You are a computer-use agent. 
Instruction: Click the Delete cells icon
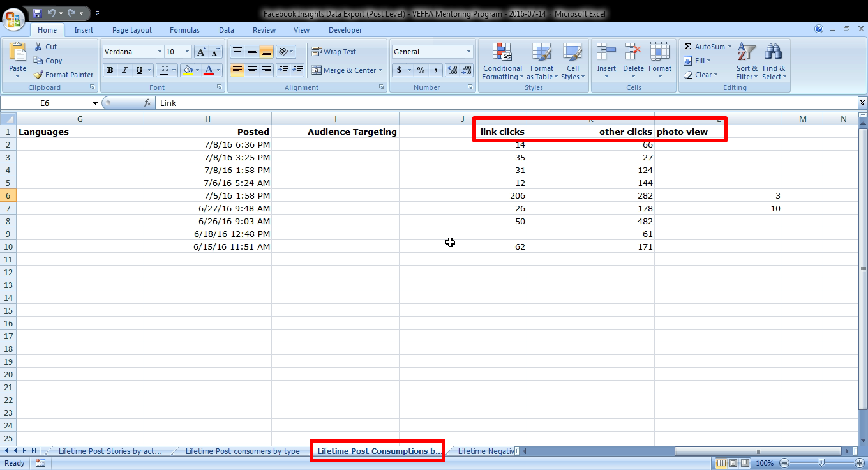[x=633, y=54]
